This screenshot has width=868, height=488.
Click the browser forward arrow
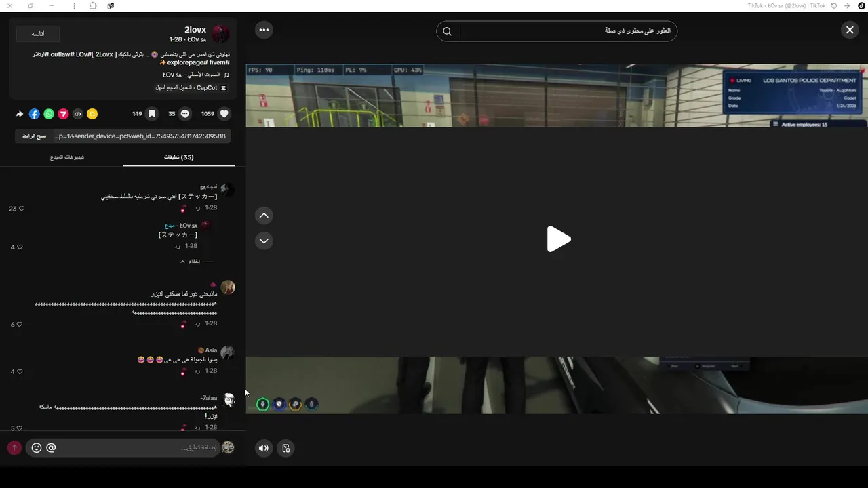coord(847,5)
